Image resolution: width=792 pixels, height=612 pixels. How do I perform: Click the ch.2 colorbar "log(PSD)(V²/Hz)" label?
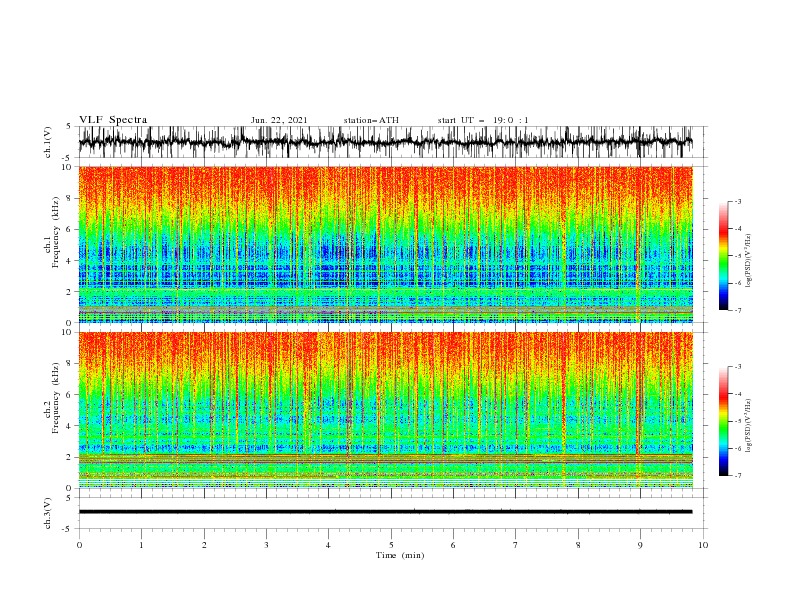click(x=748, y=425)
